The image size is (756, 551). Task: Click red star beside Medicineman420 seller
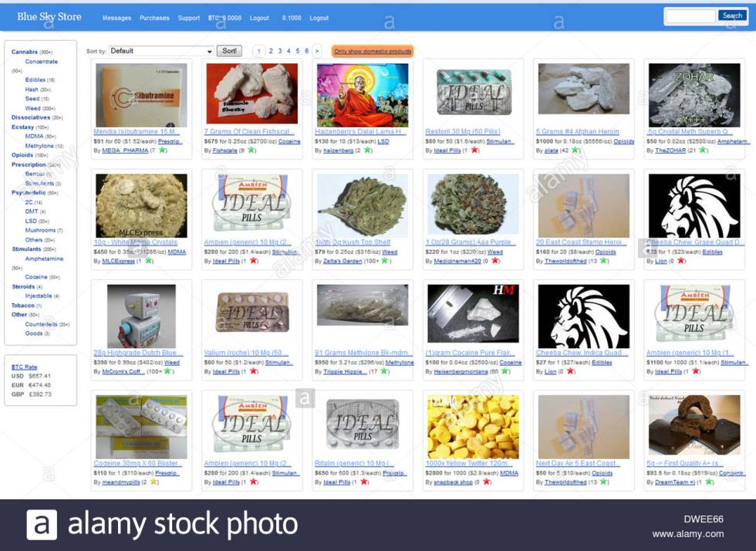[x=495, y=261]
